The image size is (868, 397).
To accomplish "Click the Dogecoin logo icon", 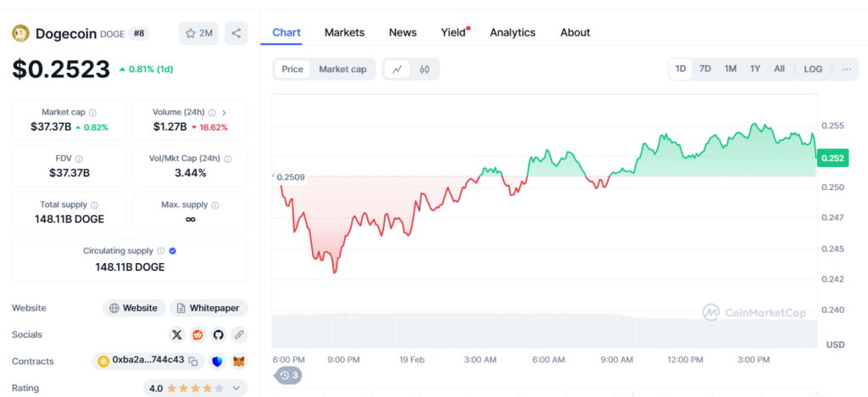I will [x=20, y=33].
